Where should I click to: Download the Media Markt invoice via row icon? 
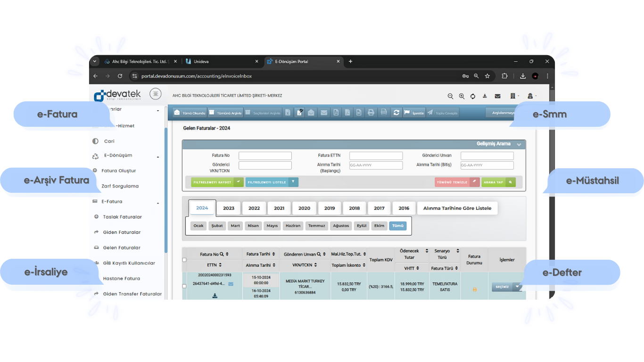[x=215, y=296]
